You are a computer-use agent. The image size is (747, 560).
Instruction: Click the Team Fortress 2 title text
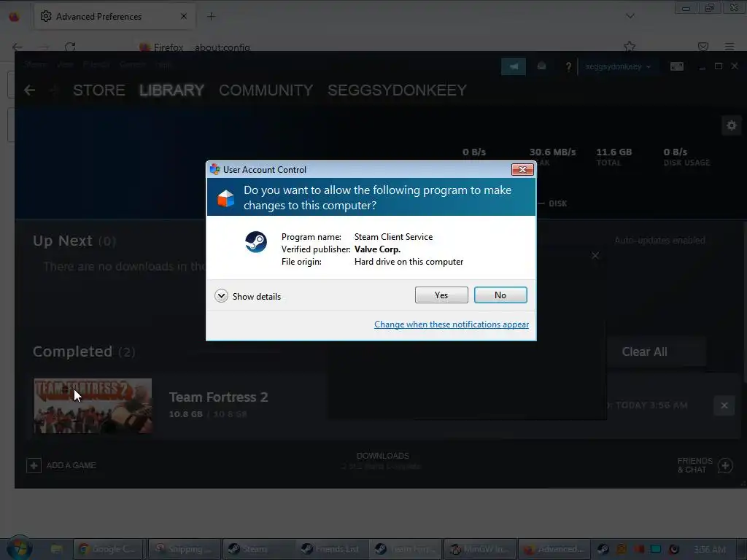click(x=218, y=397)
